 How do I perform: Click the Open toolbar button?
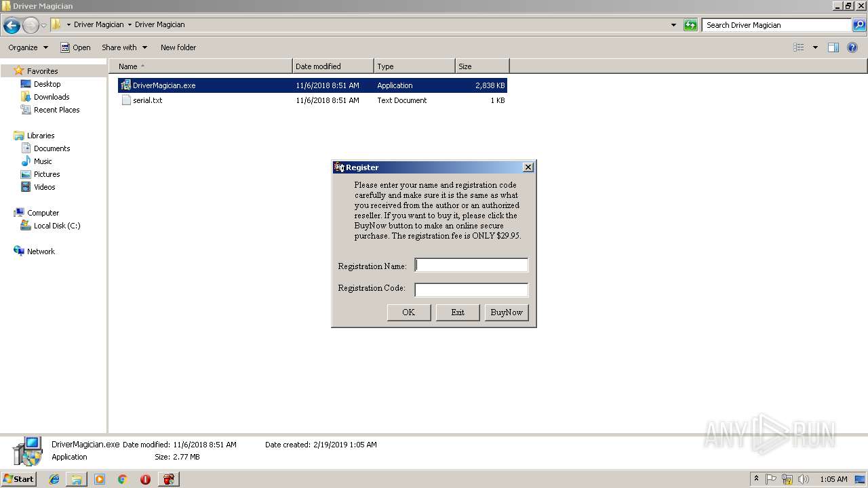tap(75, 47)
